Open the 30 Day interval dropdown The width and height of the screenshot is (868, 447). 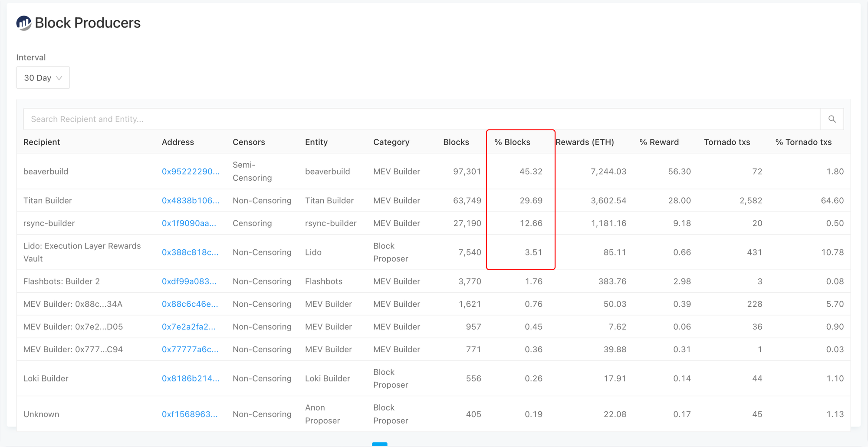43,78
